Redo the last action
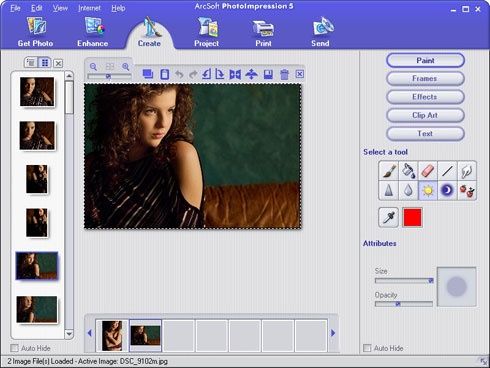The image size is (490, 368). coord(193,74)
